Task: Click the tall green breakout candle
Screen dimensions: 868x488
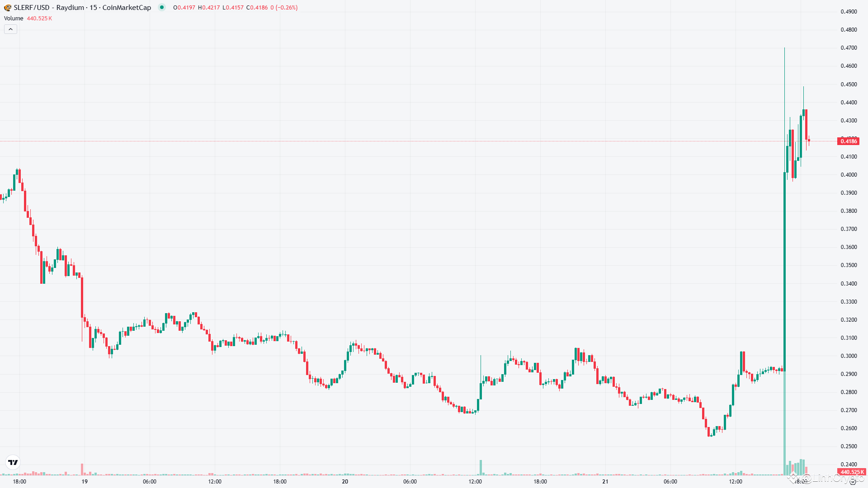Action: [784, 271]
